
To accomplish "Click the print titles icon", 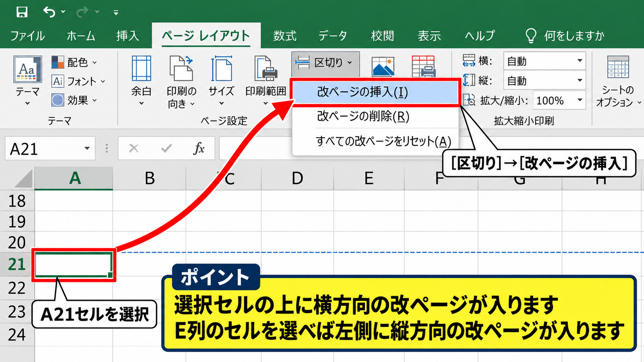I will point(423,66).
